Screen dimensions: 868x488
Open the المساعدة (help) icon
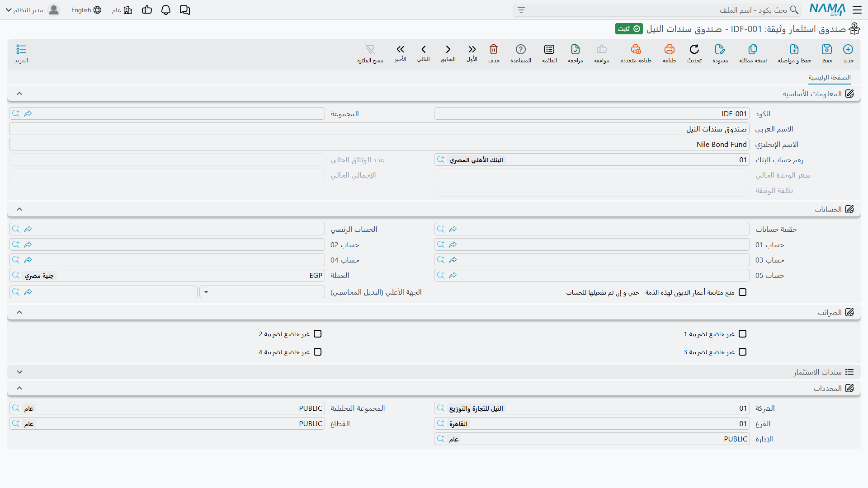point(521,49)
